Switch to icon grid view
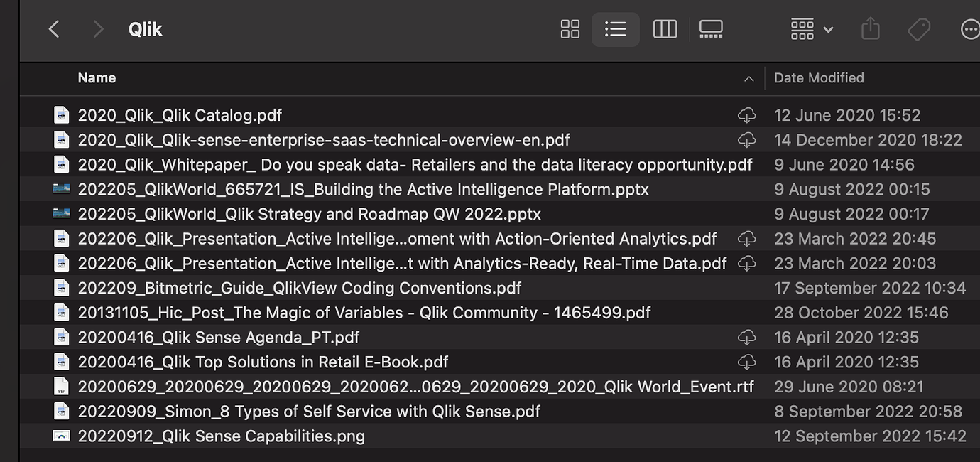This screenshot has height=462, width=980. pyautogui.click(x=570, y=29)
